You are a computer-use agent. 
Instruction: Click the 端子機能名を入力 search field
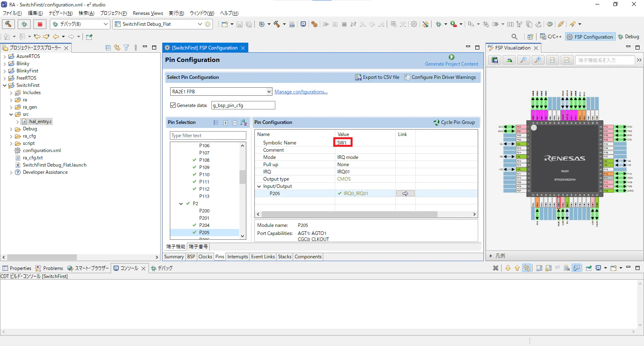click(x=605, y=60)
